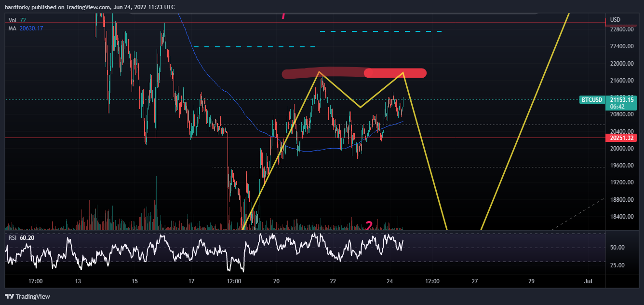Click the 15 date label on the time axis
The width and height of the screenshot is (644, 305).
134,280
